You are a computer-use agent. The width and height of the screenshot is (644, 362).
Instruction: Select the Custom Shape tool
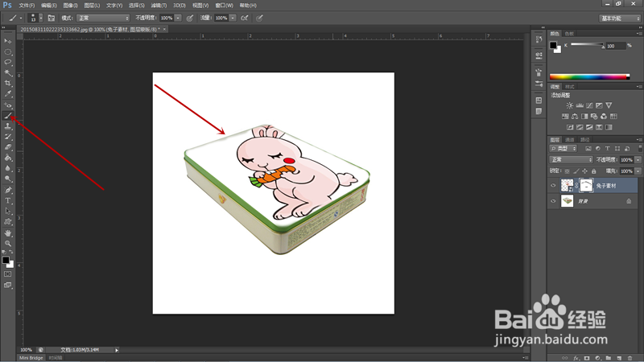tap(8, 222)
